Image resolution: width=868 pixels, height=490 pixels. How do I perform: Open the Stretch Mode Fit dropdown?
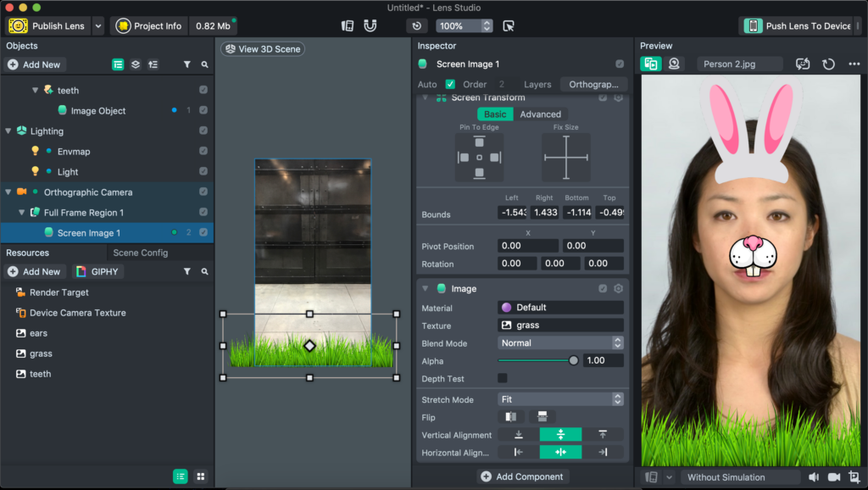tap(560, 399)
